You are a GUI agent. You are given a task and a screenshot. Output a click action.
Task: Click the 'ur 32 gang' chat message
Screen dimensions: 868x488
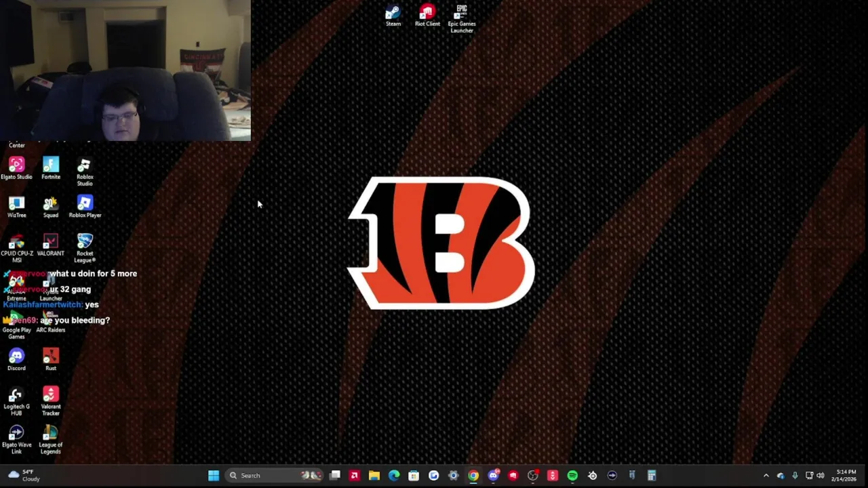pos(70,289)
